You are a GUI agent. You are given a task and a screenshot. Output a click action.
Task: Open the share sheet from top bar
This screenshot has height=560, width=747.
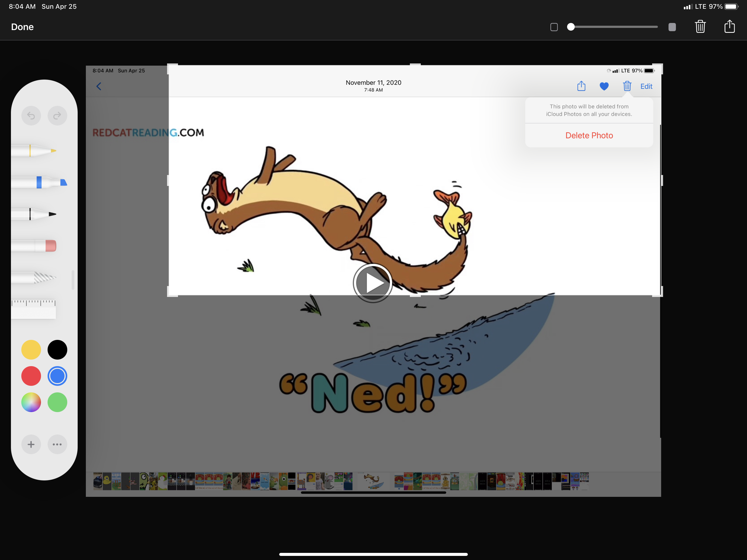coord(730,27)
